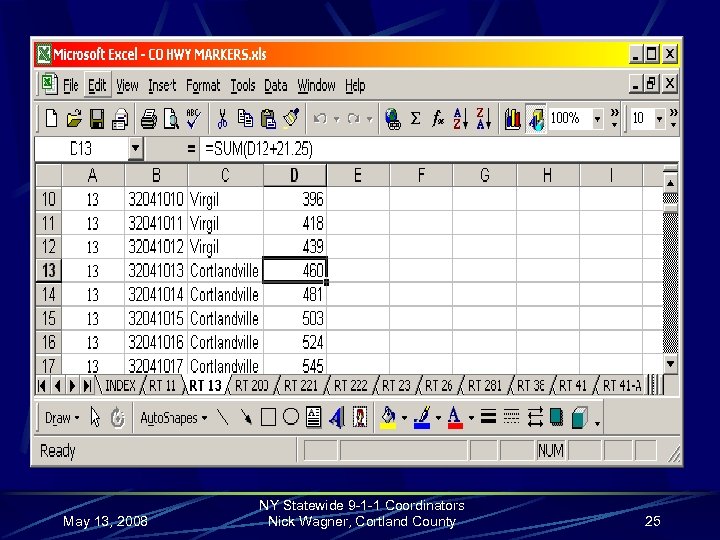
Task: Switch to the RT 281 sheet tab
Action: 485,385
